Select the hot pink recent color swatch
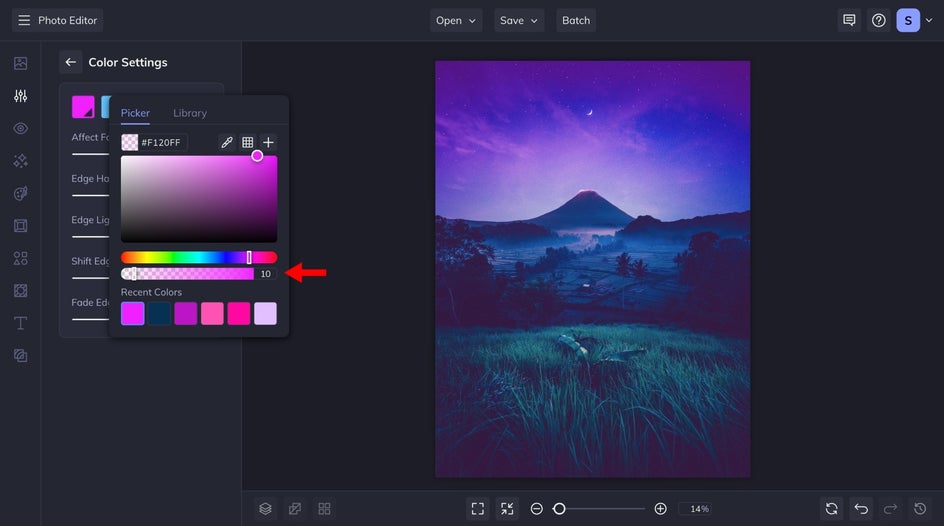The width and height of the screenshot is (944, 526). [x=238, y=314]
